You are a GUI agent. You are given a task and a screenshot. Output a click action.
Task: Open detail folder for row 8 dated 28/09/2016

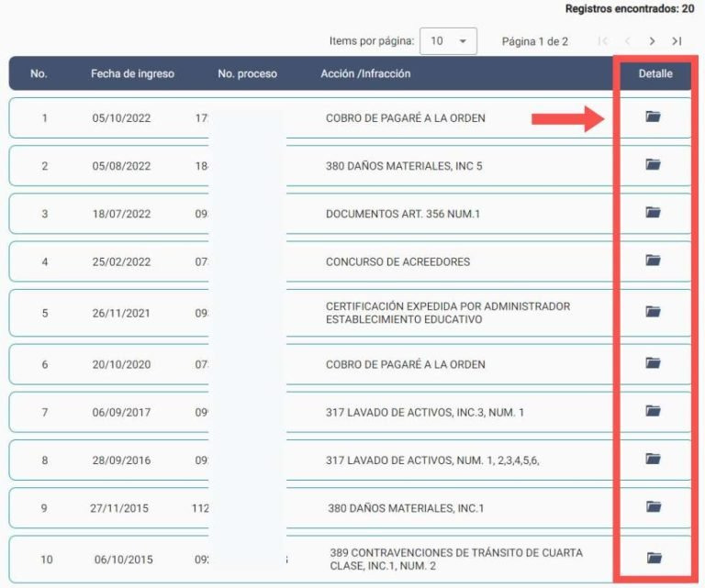point(653,459)
